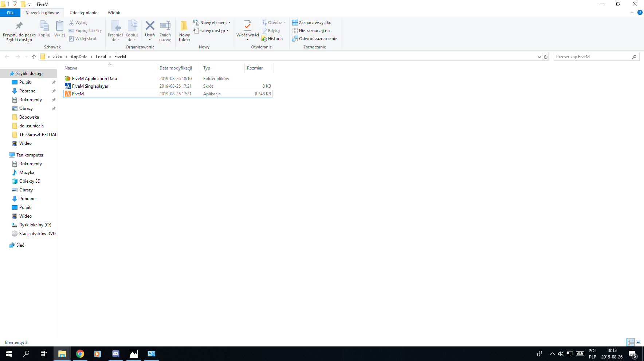Image resolution: width=644 pixels, height=361 pixels.
Task: Switch to Widok tab
Action: tap(114, 13)
